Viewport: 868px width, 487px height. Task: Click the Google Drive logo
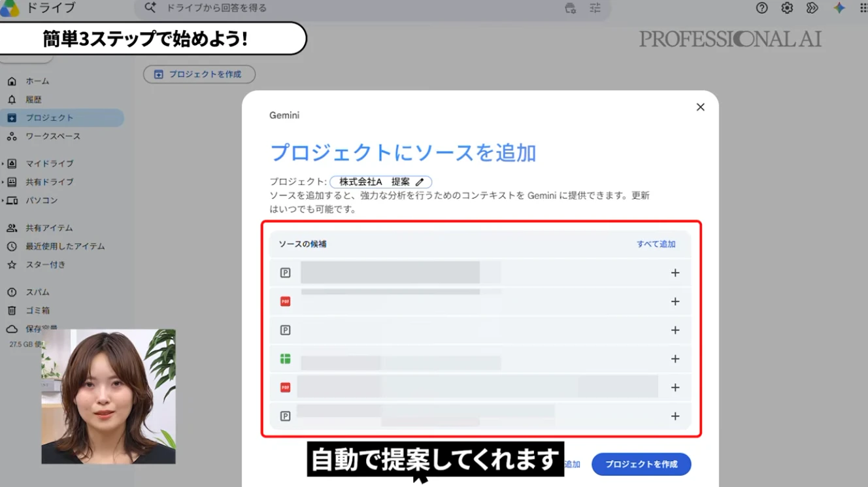(x=9, y=8)
